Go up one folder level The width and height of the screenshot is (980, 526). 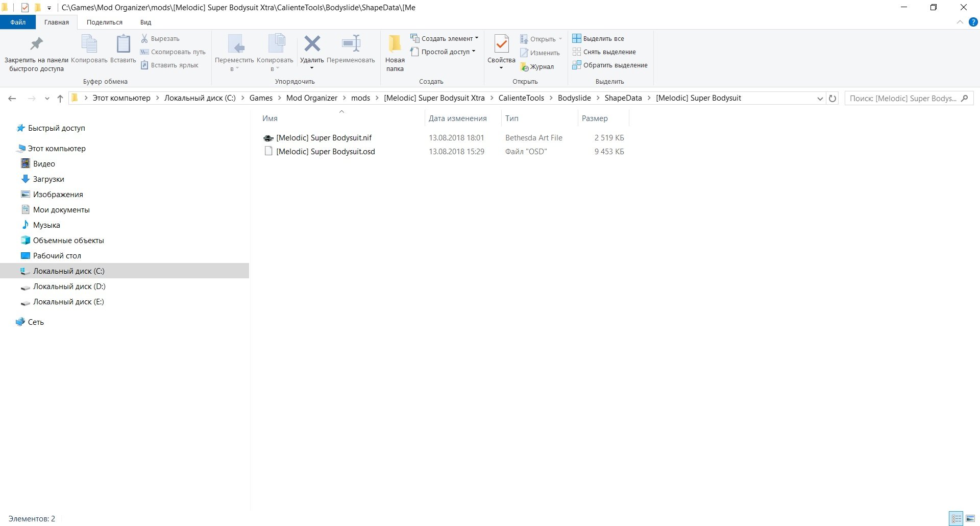pyautogui.click(x=60, y=99)
